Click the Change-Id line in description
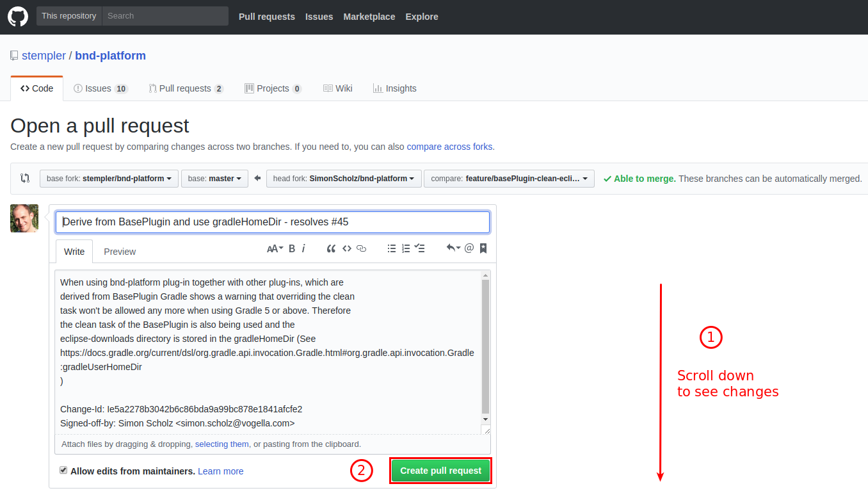The width and height of the screenshot is (868, 493). [181, 409]
